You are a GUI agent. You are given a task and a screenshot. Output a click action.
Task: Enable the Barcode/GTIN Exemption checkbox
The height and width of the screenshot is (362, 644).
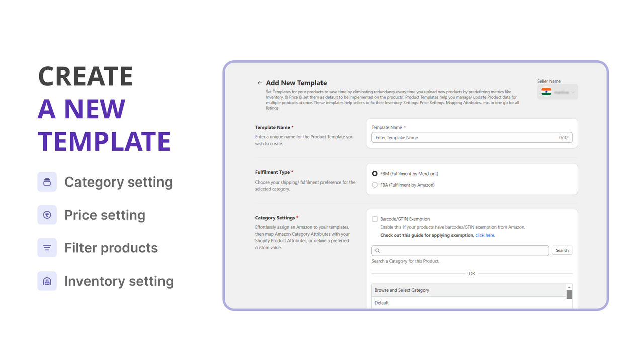pos(375,219)
